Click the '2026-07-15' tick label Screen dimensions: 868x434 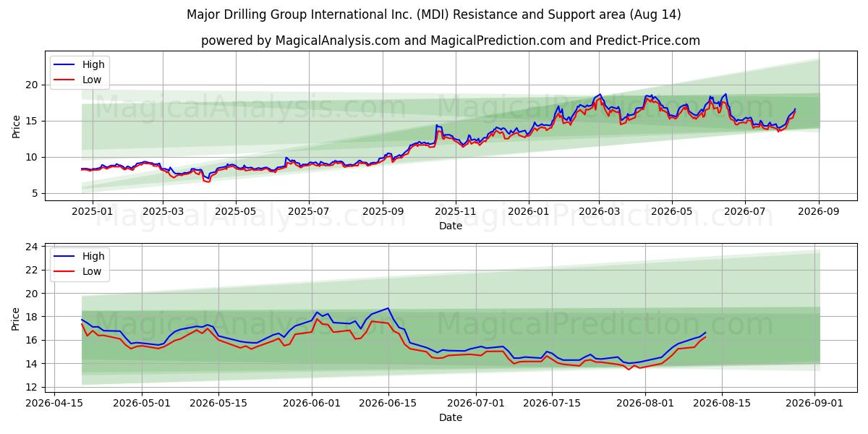(553, 404)
